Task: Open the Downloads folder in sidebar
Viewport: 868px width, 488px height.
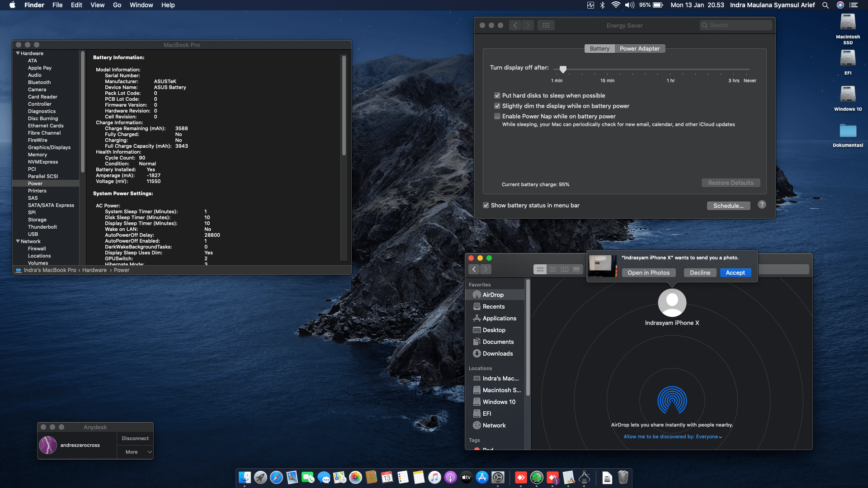Action: (497, 354)
